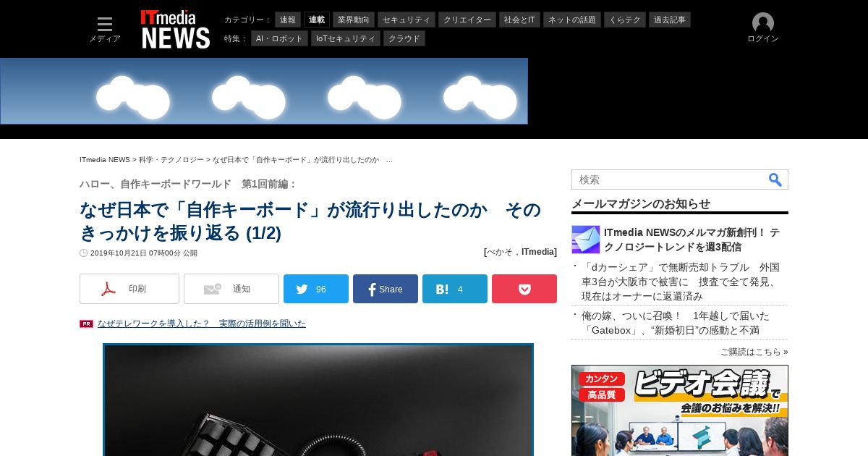Image resolution: width=868 pixels, height=456 pixels.
Task: Open ITmedia NEWSのメルマガ新創刊 headline
Action: [692, 240]
